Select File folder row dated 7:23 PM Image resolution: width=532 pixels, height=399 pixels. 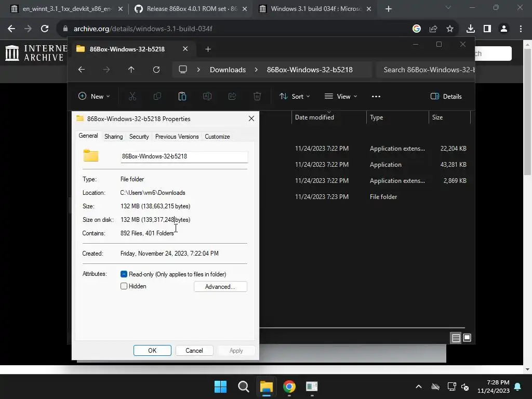366,197
